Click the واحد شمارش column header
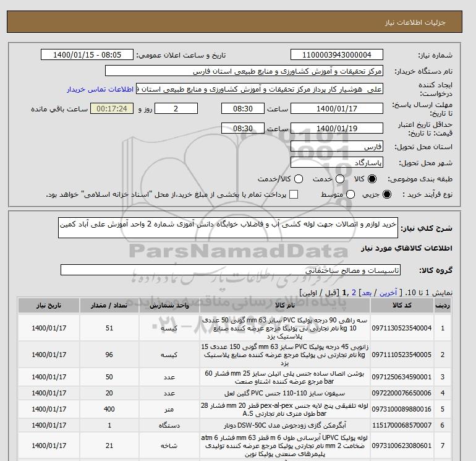476x461 pixels. pyautogui.click(x=169, y=306)
